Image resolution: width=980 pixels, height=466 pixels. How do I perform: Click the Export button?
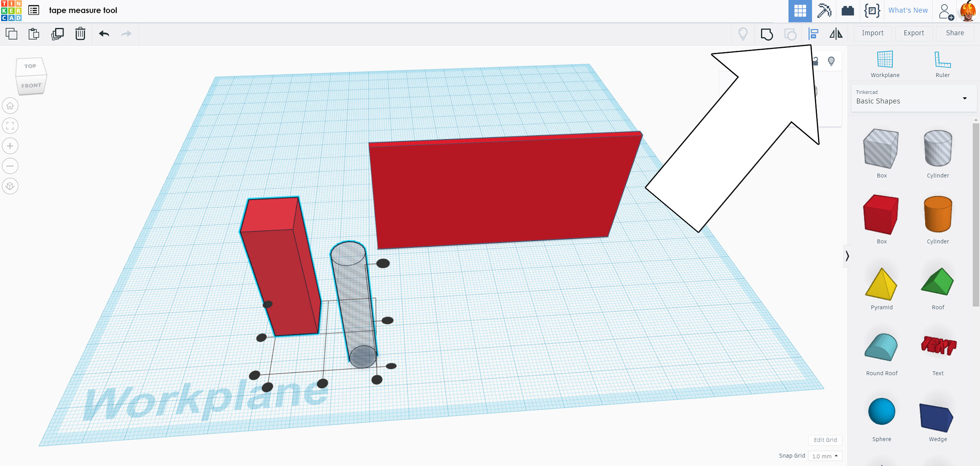(x=913, y=33)
